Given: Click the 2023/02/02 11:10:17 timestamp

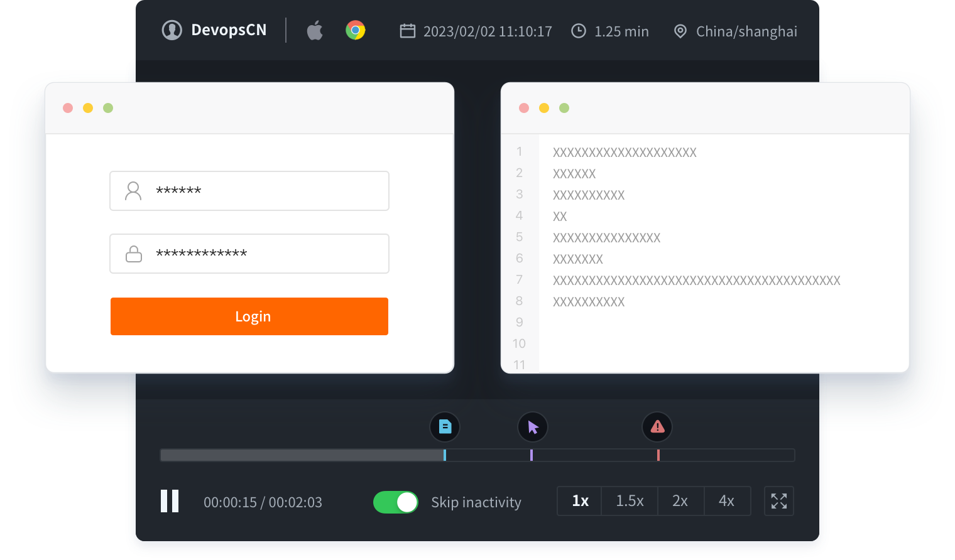Looking at the screenshot, I should pos(488,31).
